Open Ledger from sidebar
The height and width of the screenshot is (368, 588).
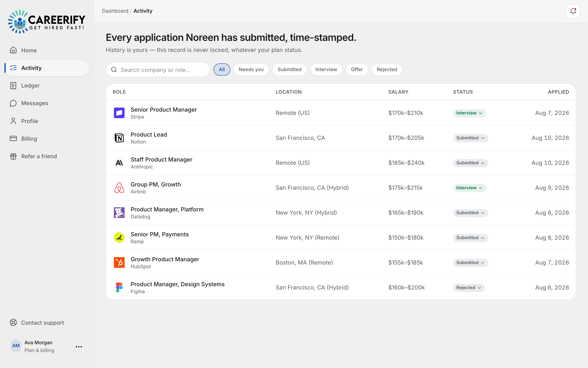point(47,85)
